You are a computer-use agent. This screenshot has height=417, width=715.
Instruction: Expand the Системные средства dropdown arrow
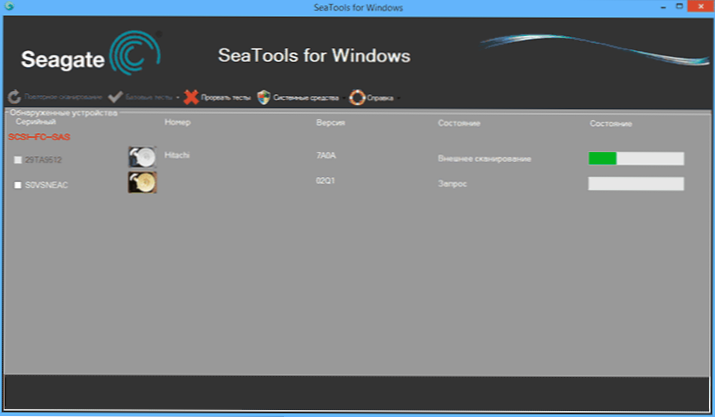pyautogui.click(x=343, y=98)
